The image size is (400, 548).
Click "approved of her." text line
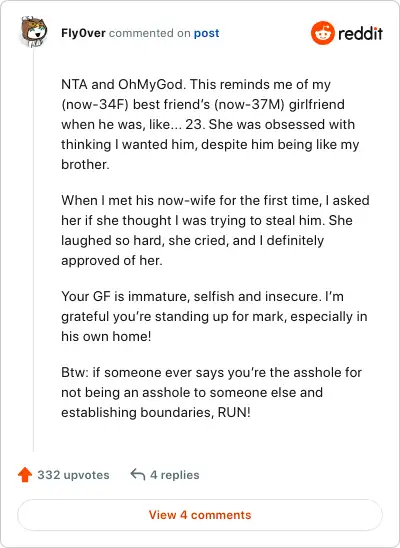(x=112, y=260)
